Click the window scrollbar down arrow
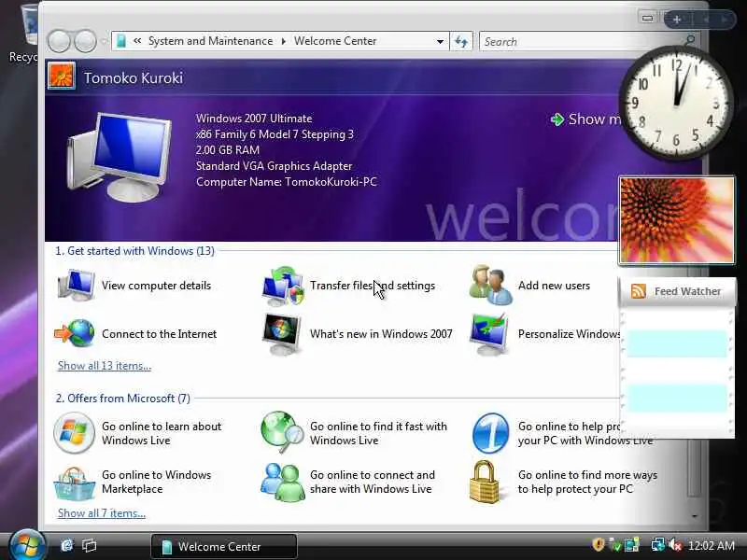Screen dimensions: 747x560 pos(695,516)
